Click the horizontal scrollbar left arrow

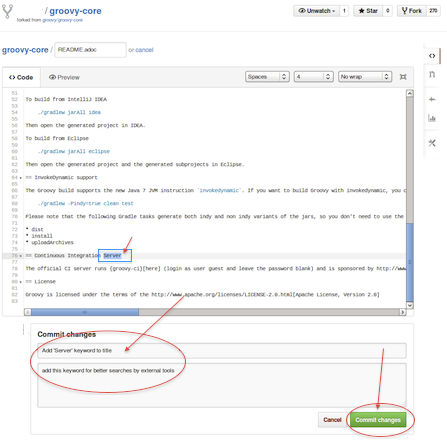point(28,312)
